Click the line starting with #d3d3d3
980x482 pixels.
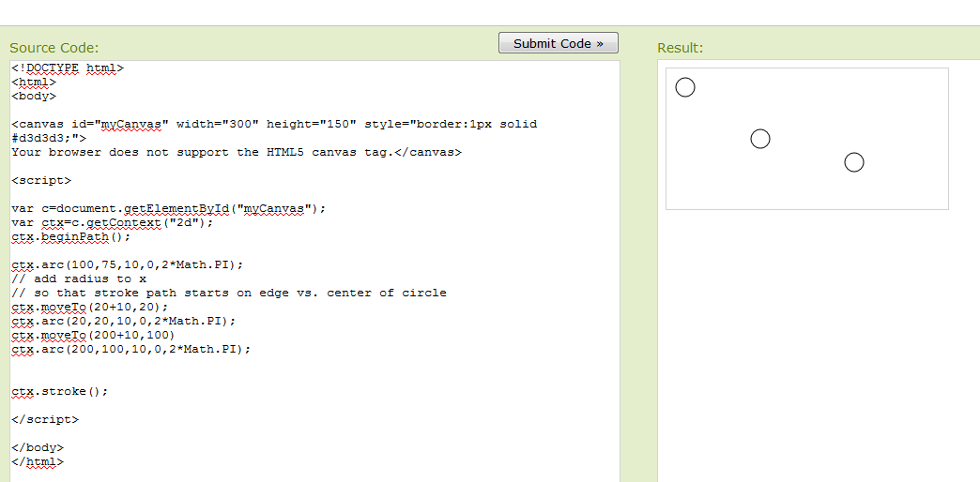[x=49, y=138]
